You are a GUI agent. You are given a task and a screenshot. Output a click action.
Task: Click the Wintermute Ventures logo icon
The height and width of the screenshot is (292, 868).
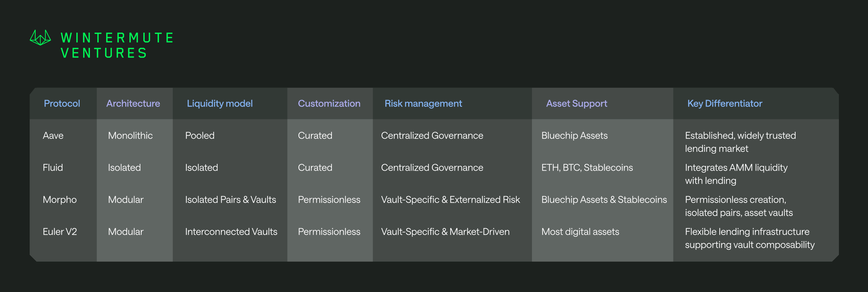click(x=40, y=38)
